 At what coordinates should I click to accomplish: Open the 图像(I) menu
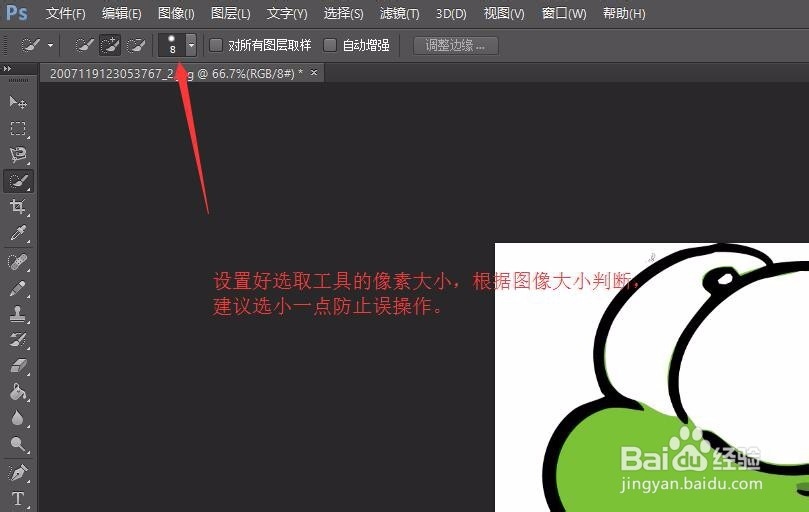176,13
